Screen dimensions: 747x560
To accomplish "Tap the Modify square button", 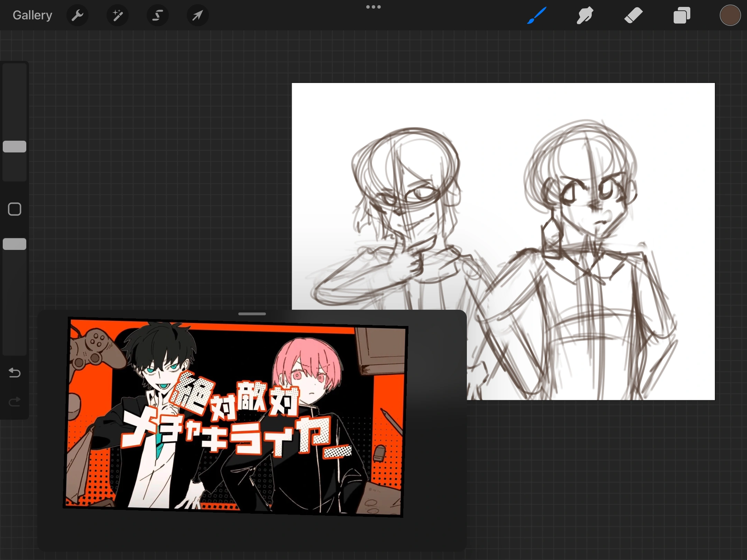I will point(14,209).
